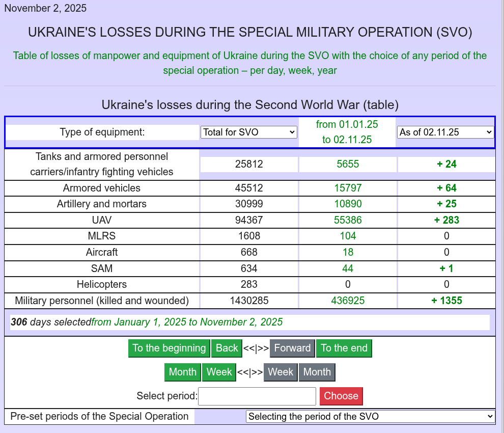The image size is (504, 433).
Task: Click artillery daily value '+ 25'
Action: click(446, 204)
